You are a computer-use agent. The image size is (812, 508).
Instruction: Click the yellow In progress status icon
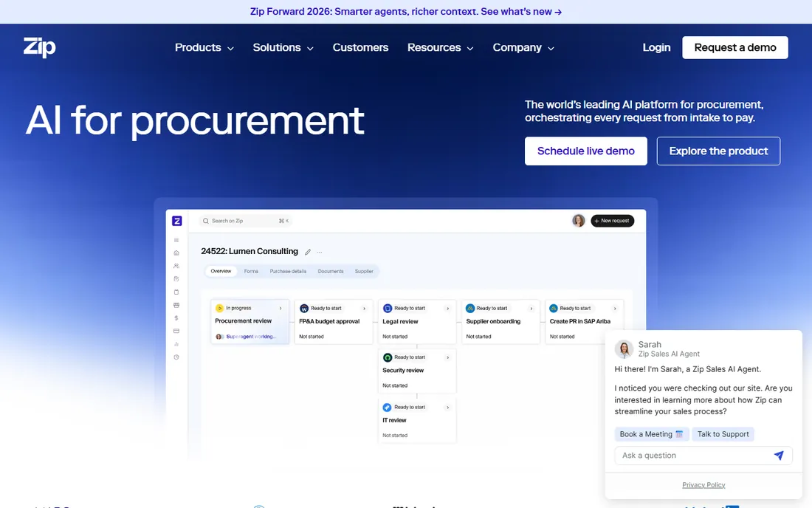point(219,308)
